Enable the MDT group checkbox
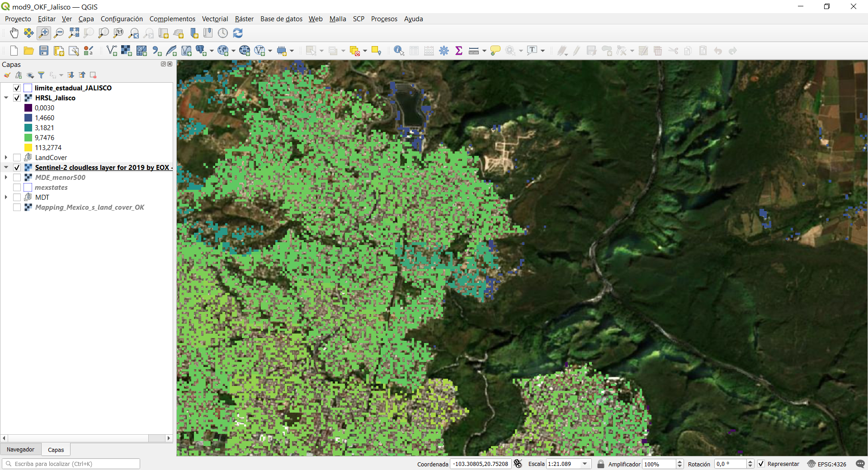 (17, 197)
